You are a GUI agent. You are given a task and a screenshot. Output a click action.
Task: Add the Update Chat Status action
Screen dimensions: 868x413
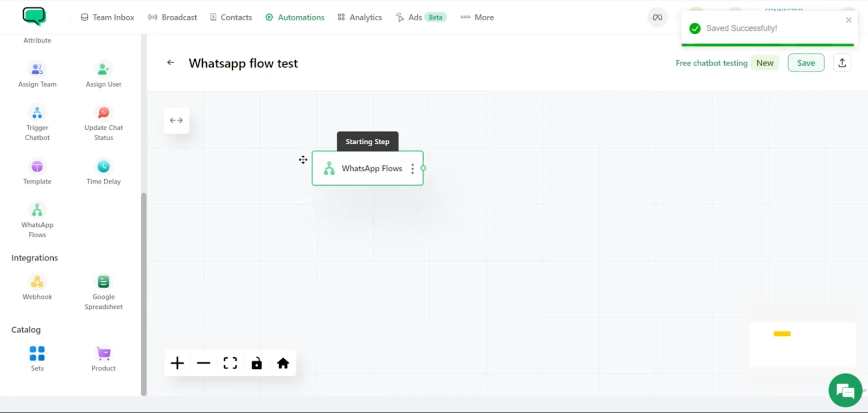104,123
